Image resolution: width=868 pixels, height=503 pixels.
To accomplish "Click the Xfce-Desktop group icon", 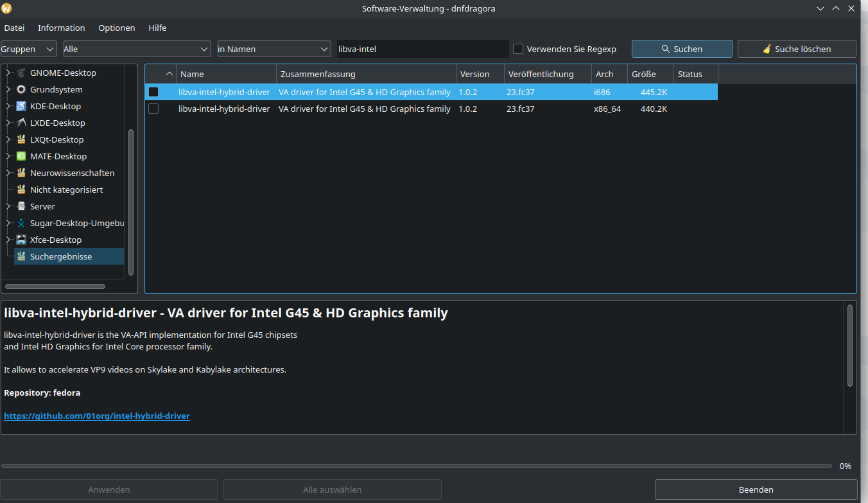I will [x=21, y=240].
